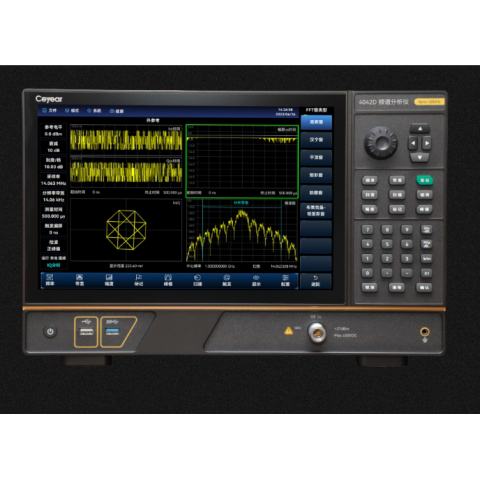
Task: Open the Frequency (频率) toolbar icon
Action: point(50,280)
